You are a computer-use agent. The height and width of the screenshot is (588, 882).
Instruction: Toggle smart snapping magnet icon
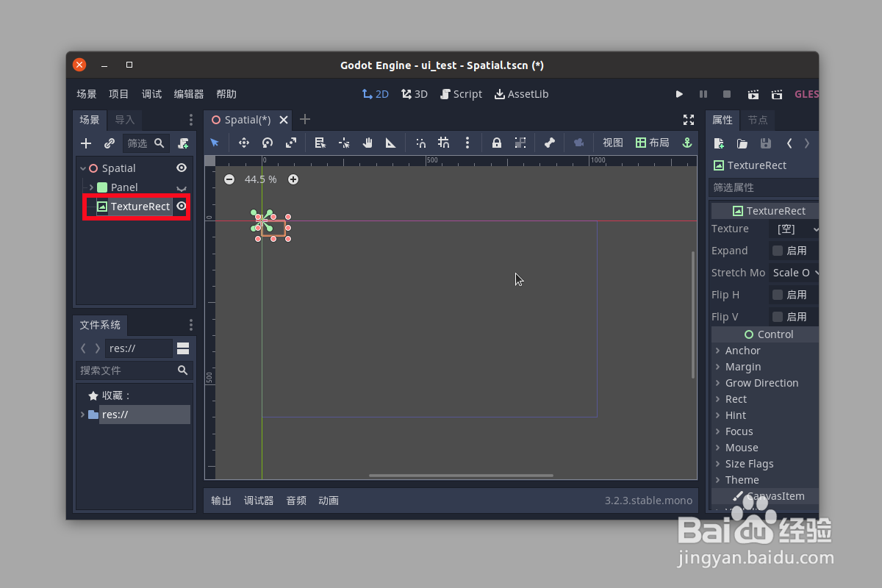point(420,143)
